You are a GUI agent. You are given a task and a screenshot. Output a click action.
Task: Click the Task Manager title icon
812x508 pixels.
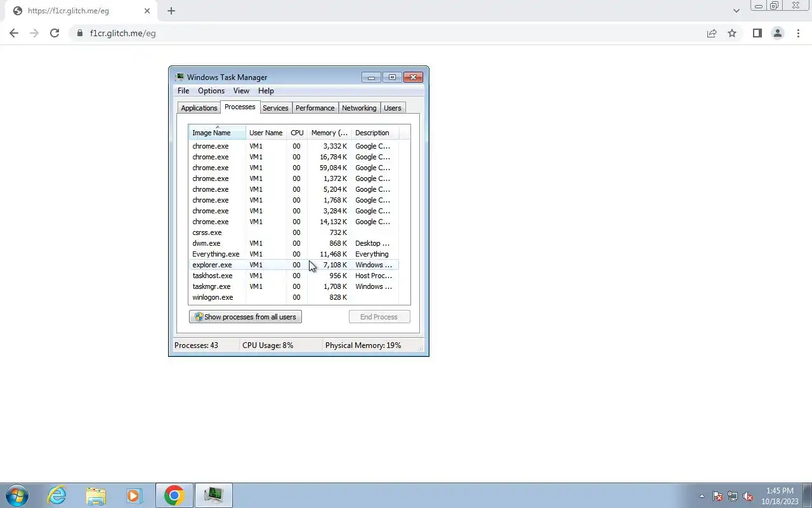180,77
